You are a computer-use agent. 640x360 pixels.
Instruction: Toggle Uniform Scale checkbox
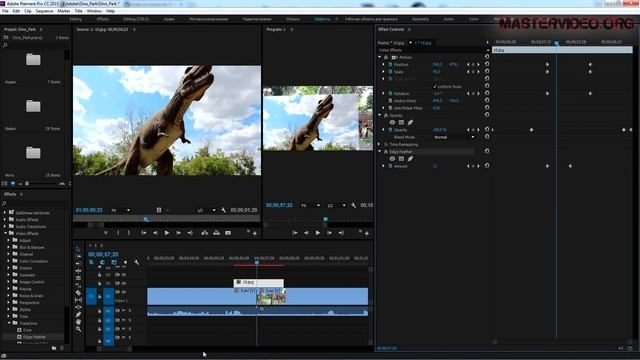434,87
